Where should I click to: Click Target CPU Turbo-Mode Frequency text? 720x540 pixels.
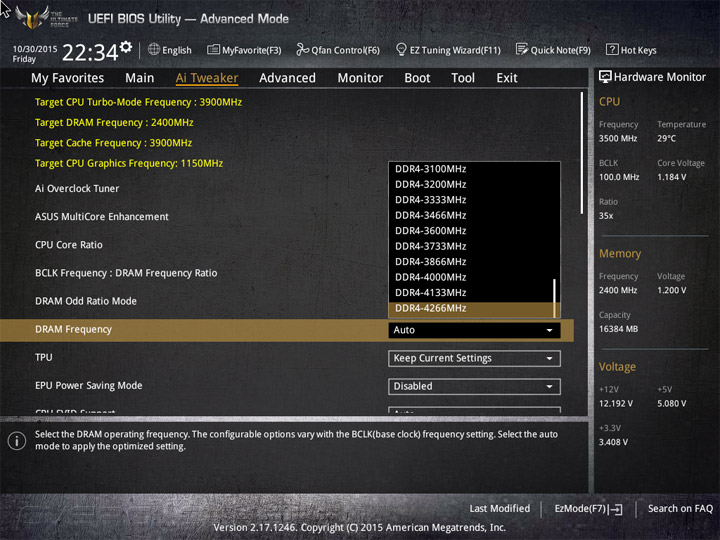(138, 102)
